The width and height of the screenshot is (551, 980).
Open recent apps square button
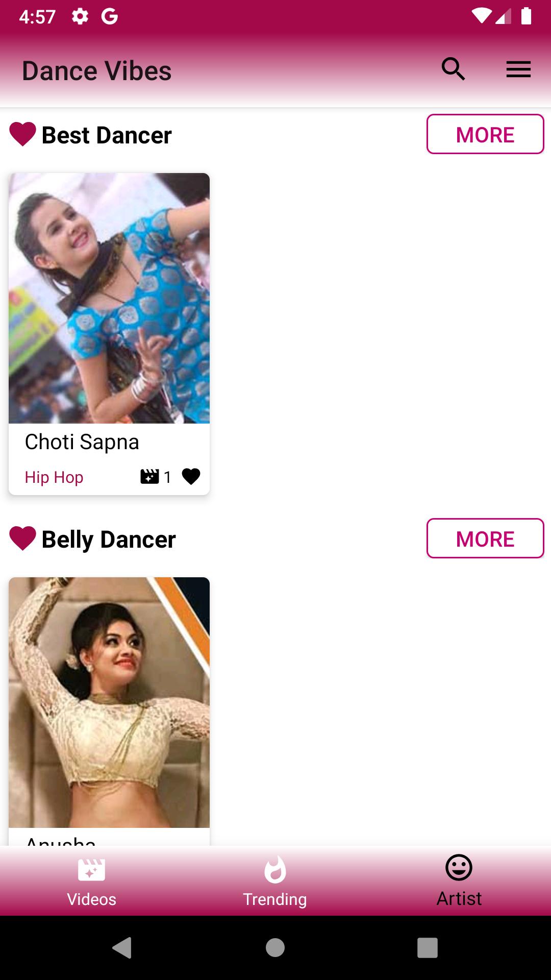point(428,948)
